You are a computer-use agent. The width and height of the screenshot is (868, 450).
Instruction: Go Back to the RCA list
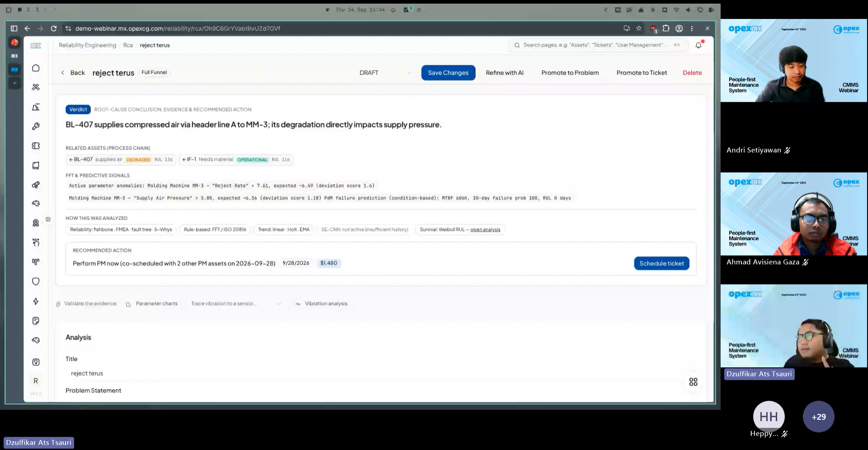click(73, 73)
